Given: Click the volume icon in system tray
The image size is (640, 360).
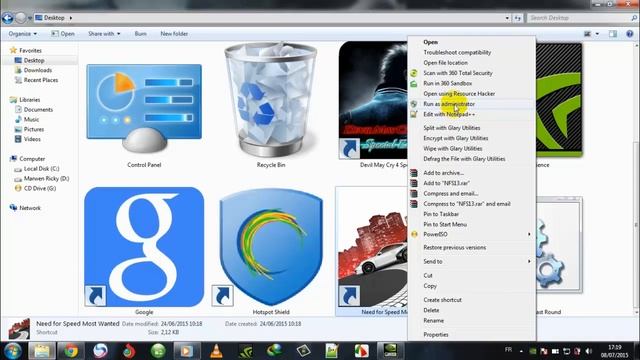Looking at the screenshot, I should [588, 351].
